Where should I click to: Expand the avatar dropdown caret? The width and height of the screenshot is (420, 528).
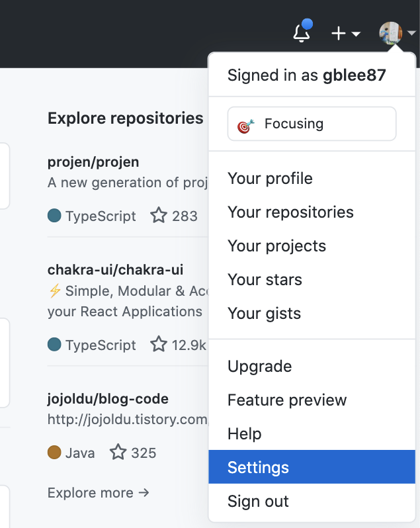pos(411,33)
